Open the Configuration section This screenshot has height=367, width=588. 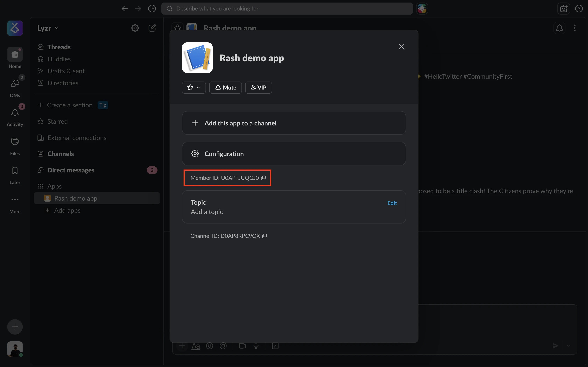click(294, 154)
